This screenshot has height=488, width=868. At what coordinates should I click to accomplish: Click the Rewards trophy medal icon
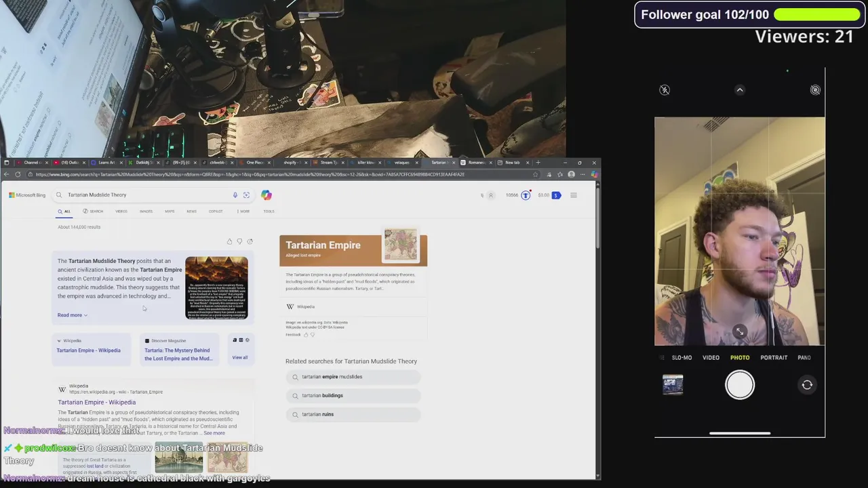(526, 195)
